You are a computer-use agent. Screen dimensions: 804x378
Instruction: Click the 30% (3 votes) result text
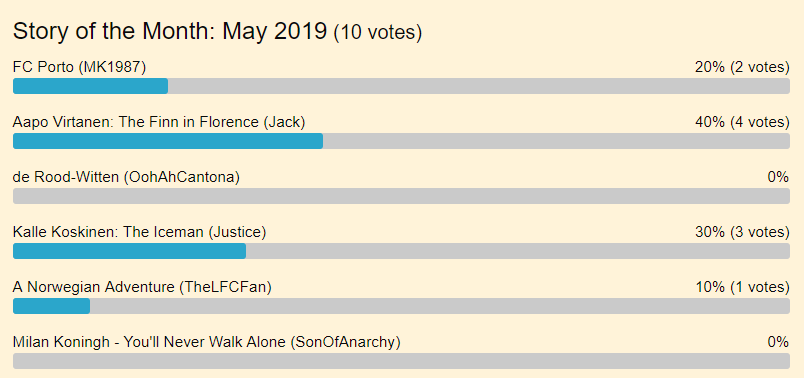click(x=742, y=232)
